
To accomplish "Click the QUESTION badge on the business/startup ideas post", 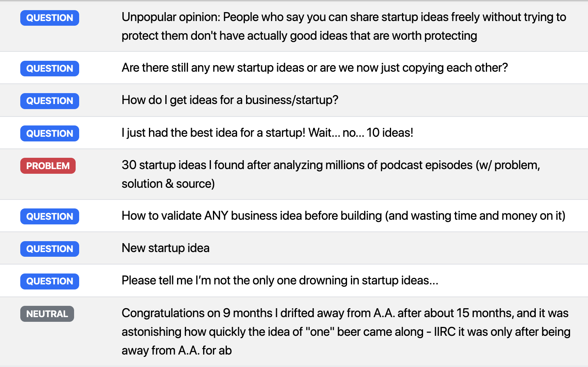I will click(50, 101).
